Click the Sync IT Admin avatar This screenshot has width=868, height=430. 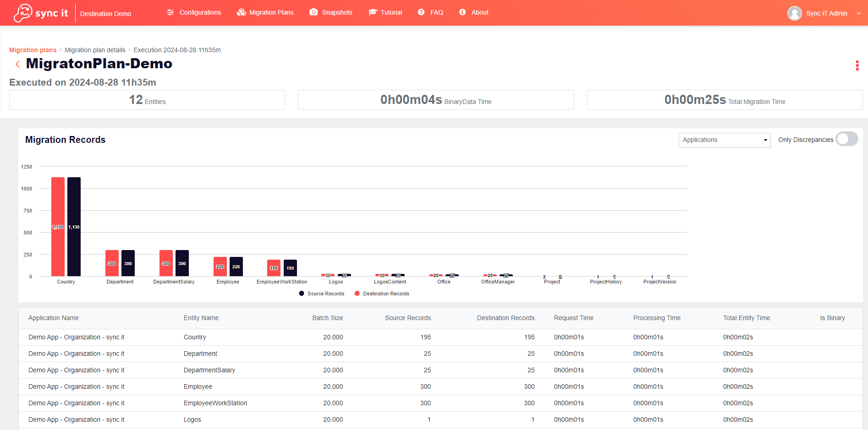(795, 13)
